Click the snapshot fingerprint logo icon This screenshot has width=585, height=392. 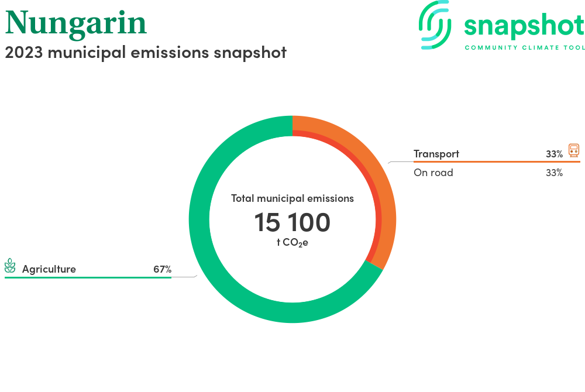coord(435,25)
